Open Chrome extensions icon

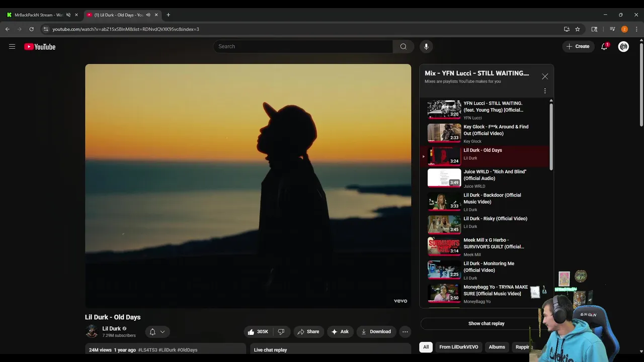(594, 29)
